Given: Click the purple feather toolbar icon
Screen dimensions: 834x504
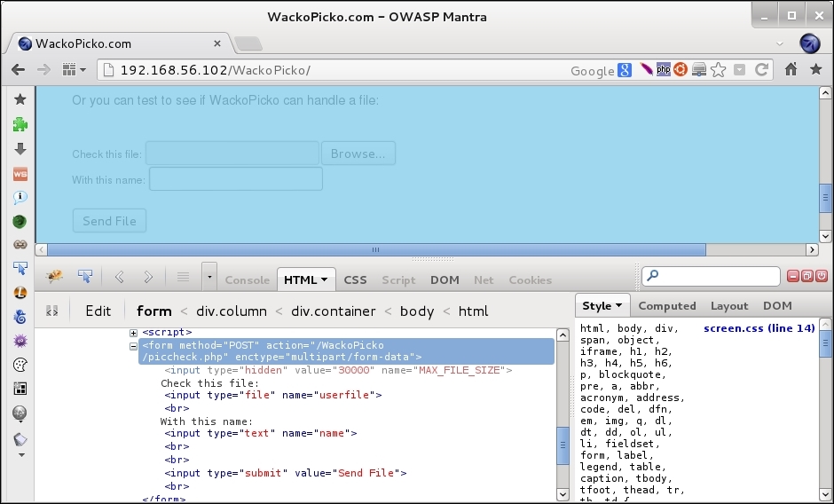Looking at the screenshot, I should [646, 69].
